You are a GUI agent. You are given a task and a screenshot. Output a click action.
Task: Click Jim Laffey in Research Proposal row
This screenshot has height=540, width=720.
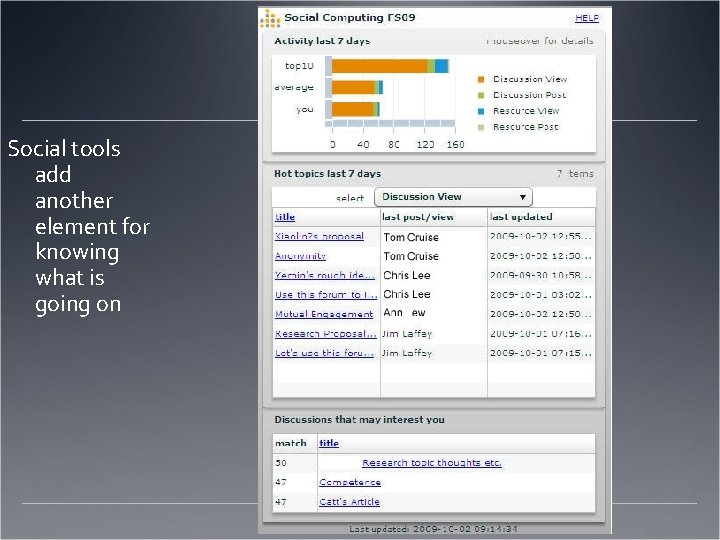point(407,334)
